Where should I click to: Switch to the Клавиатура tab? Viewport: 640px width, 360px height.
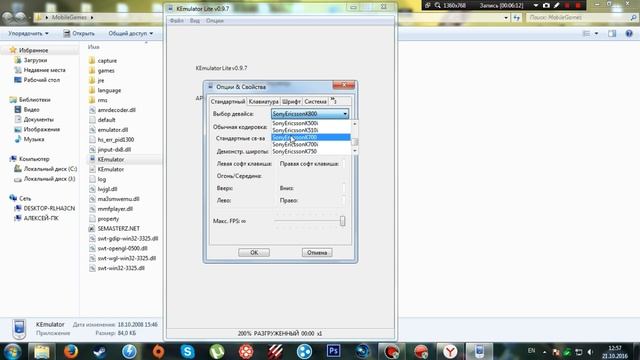[263, 101]
